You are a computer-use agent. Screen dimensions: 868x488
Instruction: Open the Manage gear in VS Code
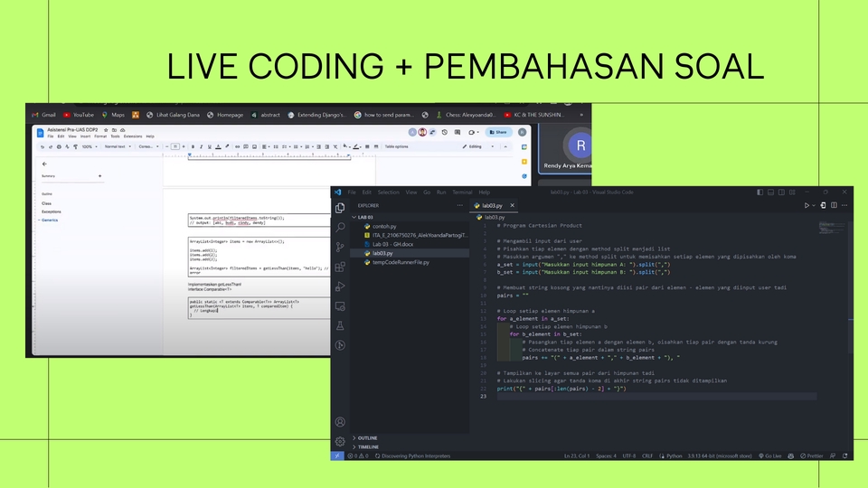(340, 442)
